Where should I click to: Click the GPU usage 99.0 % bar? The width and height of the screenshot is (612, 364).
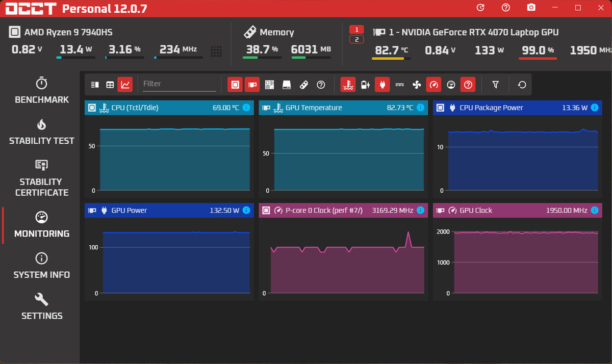538,59
